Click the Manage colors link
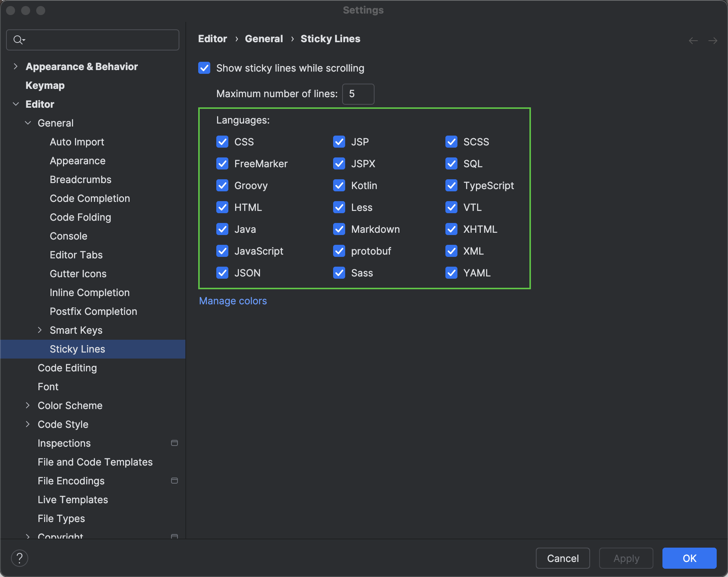728x577 pixels. tap(232, 301)
